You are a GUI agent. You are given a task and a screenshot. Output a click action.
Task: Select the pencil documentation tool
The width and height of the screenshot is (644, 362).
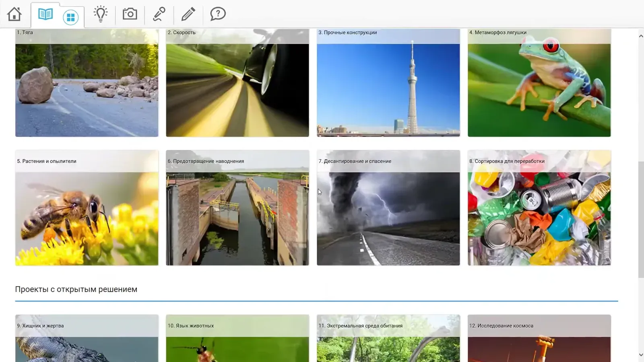tap(188, 14)
